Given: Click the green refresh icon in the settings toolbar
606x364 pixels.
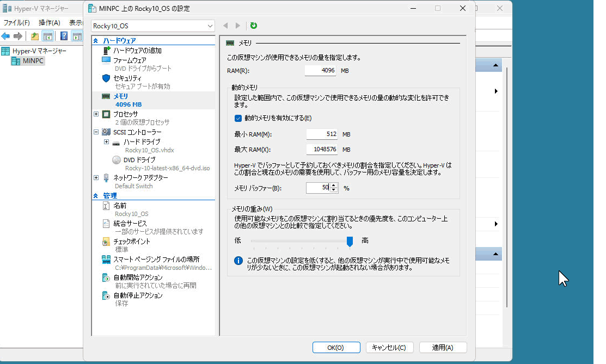Looking at the screenshot, I should pyautogui.click(x=254, y=26).
